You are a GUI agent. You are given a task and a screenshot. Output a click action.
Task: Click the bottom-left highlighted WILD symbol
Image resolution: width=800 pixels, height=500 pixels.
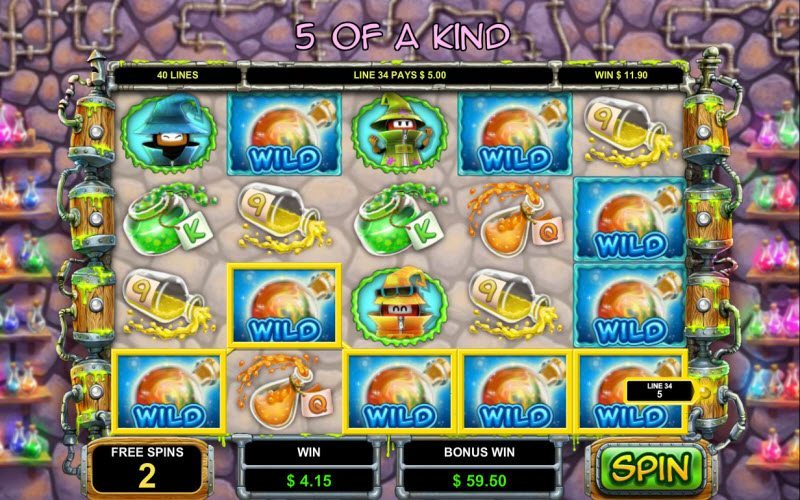tap(168, 391)
